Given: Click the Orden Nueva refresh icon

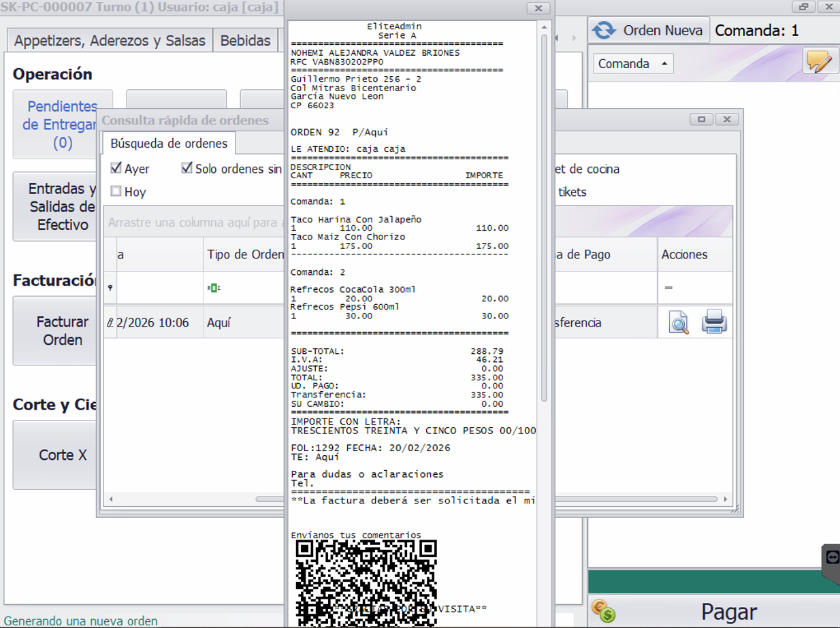Looking at the screenshot, I should pyautogui.click(x=603, y=31).
